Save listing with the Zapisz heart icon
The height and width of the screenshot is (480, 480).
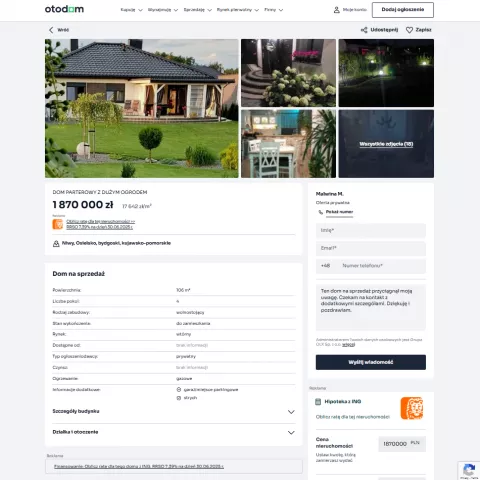[409, 30]
